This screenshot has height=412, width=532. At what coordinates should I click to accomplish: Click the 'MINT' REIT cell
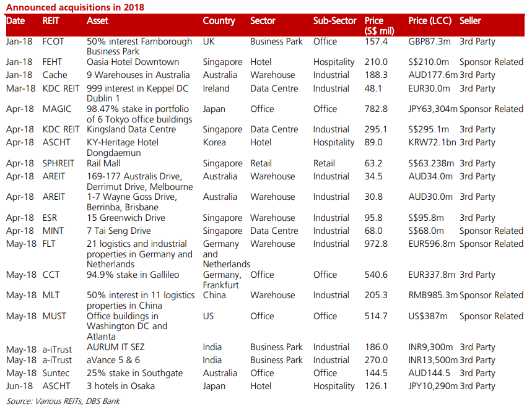click(x=53, y=231)
